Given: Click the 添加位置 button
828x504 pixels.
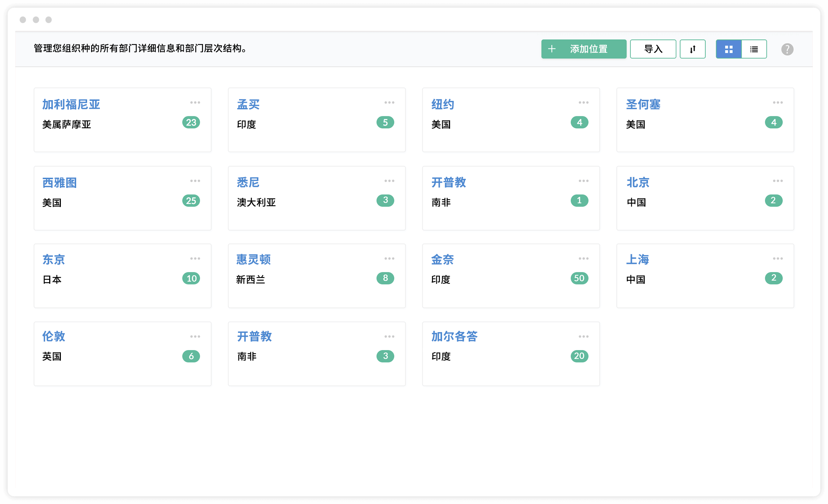Looking at the screenshot, I should tap(583, 49).
